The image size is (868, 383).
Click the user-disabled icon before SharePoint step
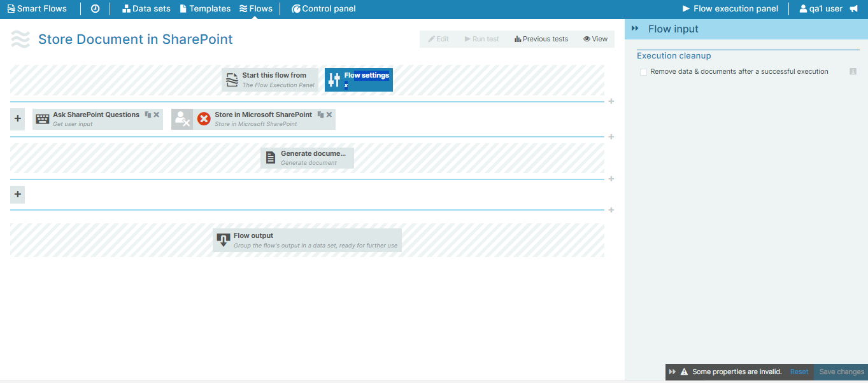(x=182, y=119)
